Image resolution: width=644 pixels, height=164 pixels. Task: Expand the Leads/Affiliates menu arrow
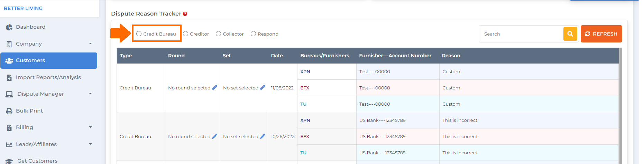[90, 144]
